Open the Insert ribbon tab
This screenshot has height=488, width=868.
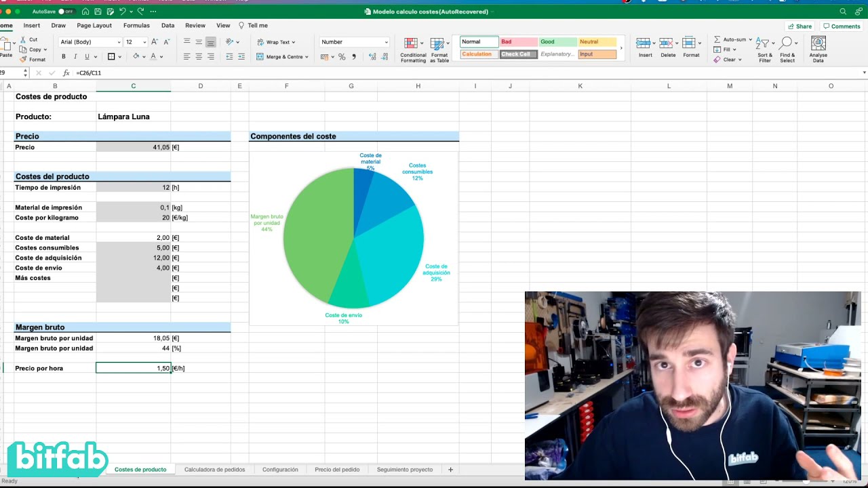tap(32, 26)
